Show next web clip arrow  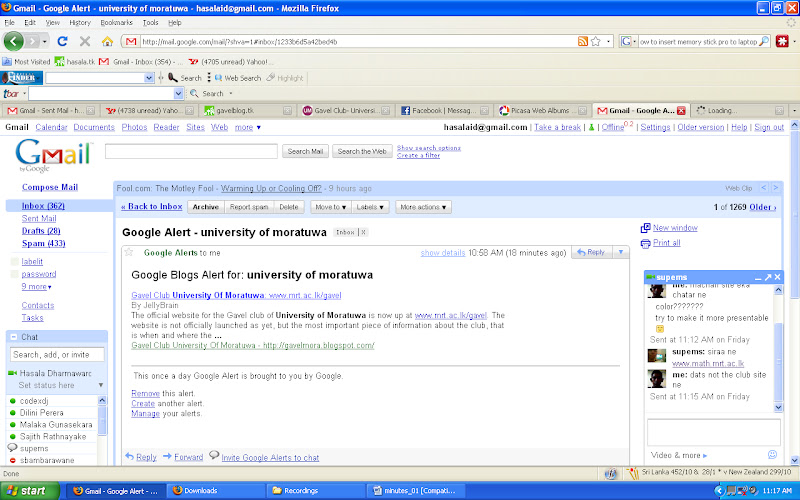776,188
